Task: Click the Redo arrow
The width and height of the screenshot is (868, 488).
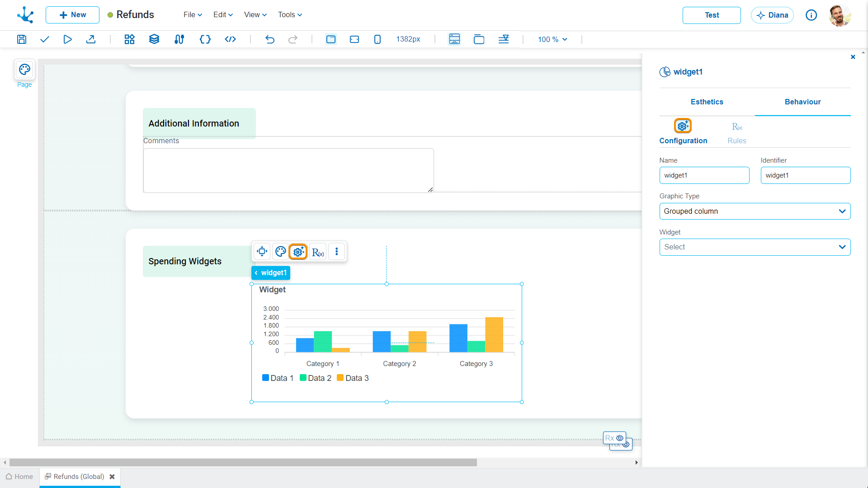Action: (x=293, y=39)
